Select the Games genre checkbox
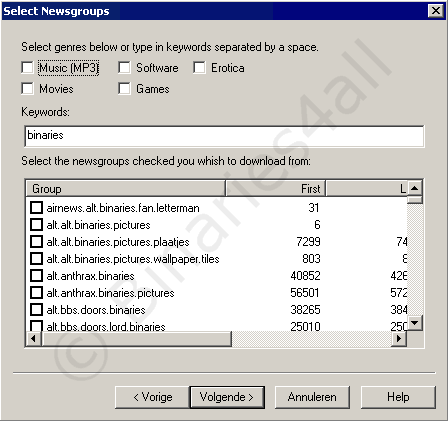Screen dimensions: 448x421 (124, 89)
